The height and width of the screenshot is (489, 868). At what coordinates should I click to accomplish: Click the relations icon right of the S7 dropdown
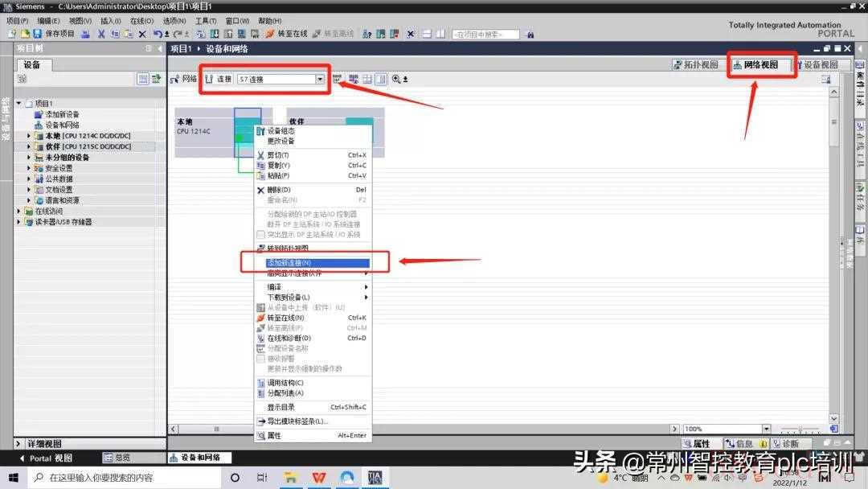tap(337, 79)
